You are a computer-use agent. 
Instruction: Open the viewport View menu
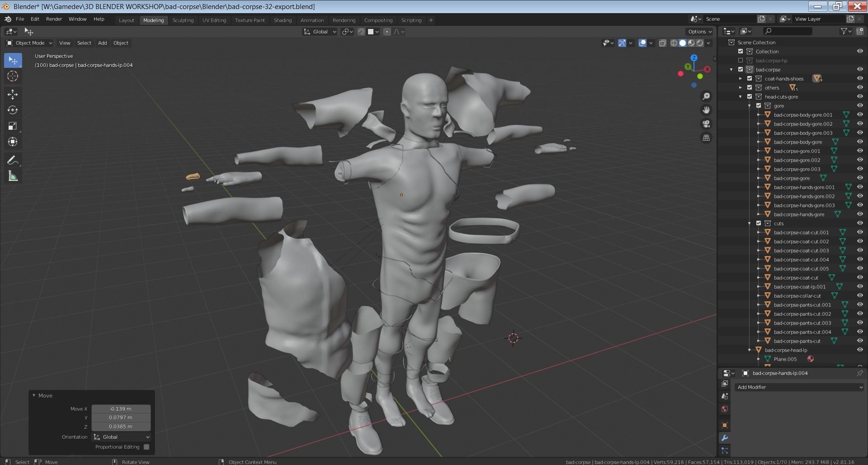pos(65,43)
